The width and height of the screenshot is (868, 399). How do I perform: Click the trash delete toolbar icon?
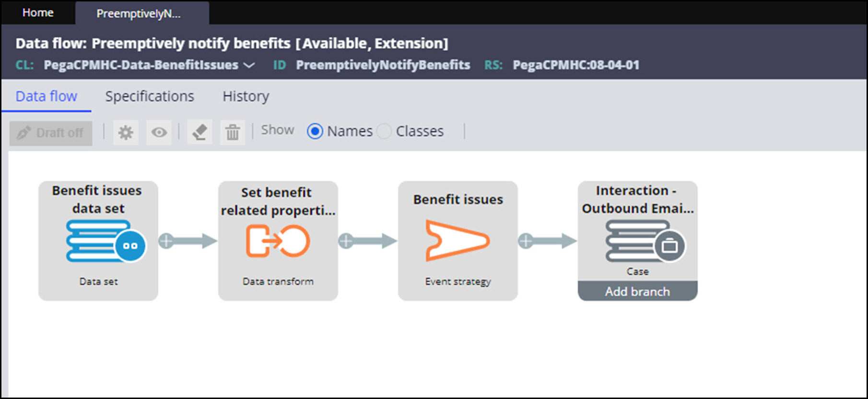tap(233, 132)
